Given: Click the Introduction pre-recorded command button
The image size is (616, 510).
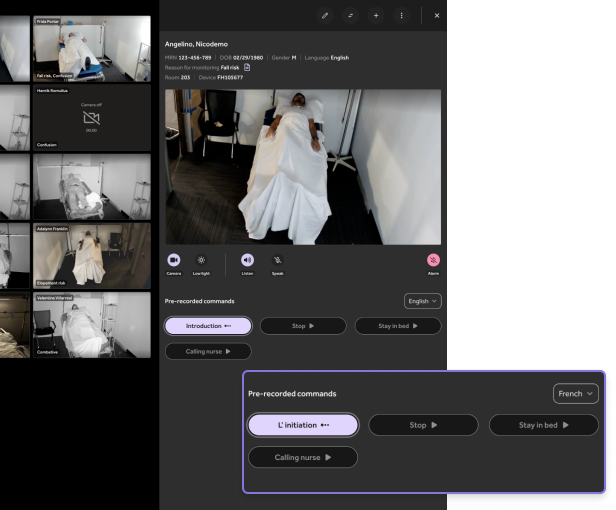Looking at the screenshot, I should tap(208, 326).
